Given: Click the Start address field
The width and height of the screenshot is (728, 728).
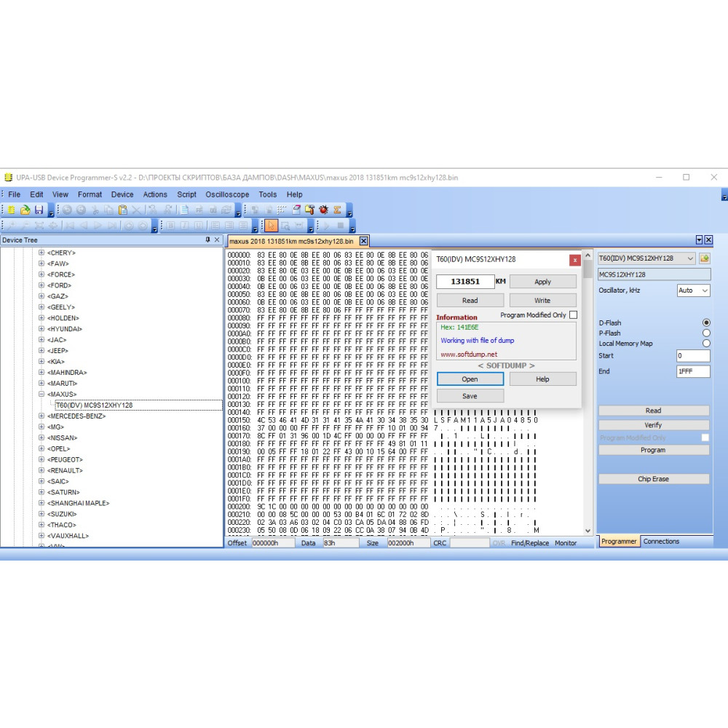Looking at the screenshot, I should pos(693,356).
